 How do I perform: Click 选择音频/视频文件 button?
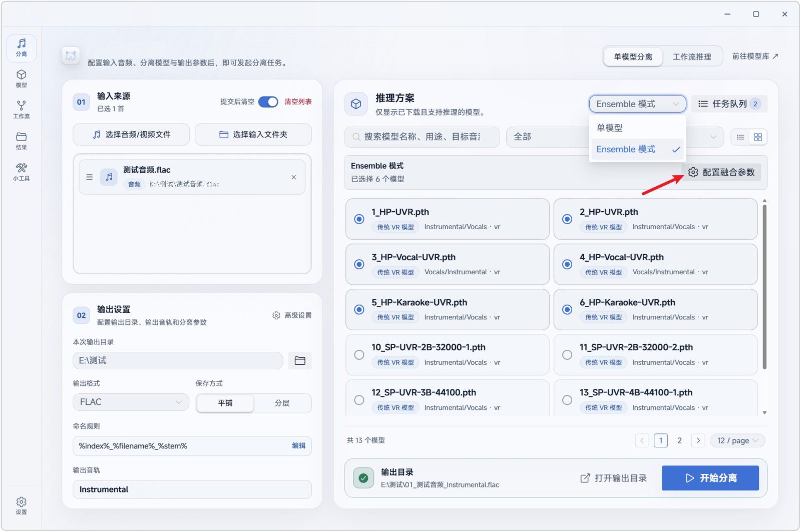[131, 135]
